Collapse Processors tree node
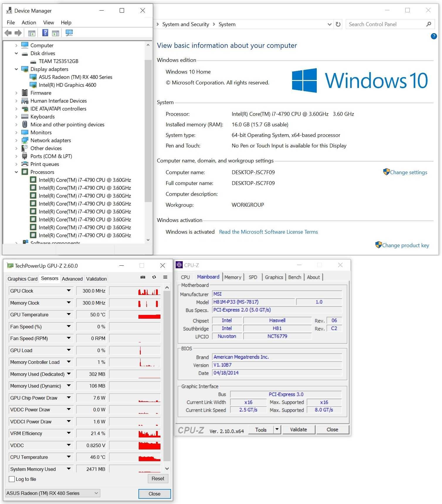The height and width of the screenshot is (504, 442). (x=16, y=172)
